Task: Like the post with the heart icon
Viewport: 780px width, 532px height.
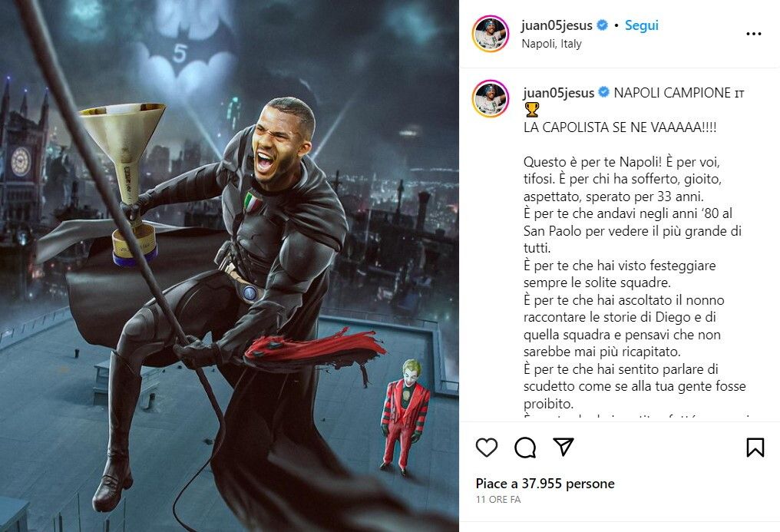Action: pyautogui.click(x=487, y=448)
